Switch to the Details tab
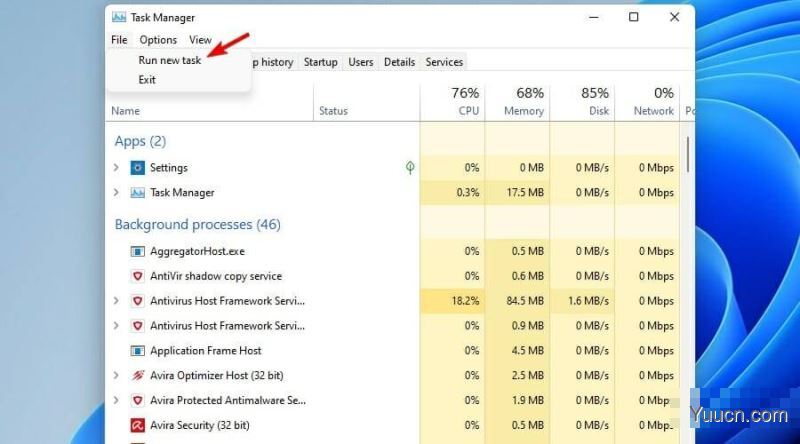The image size is (800, 444). [399, 62]
